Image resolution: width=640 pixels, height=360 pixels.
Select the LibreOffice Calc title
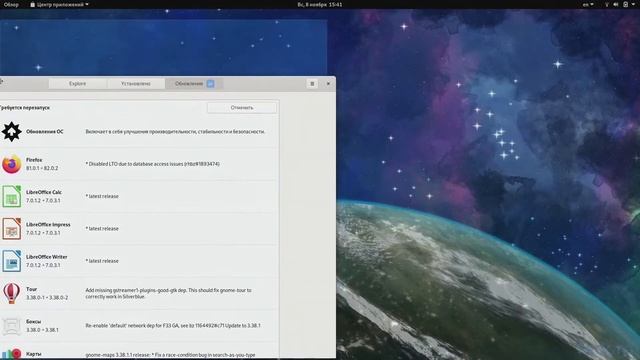coord(44,192)
